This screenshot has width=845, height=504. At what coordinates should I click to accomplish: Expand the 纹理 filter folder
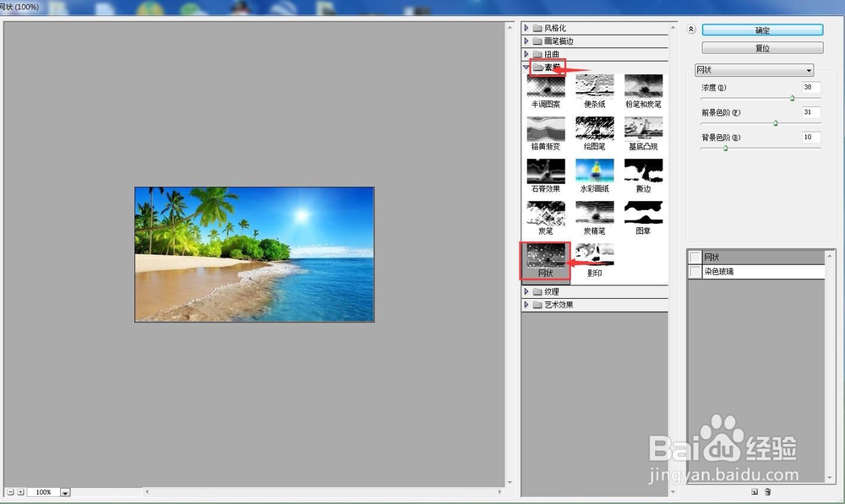(526, 291)
